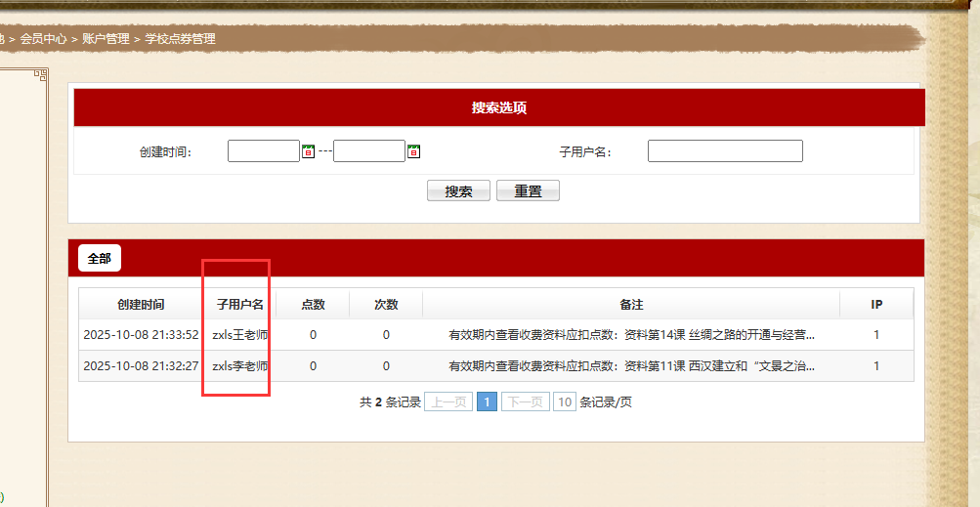Click the 子用户名 column header
Screen dimensions: 980x507
click(x=239, y=305)
